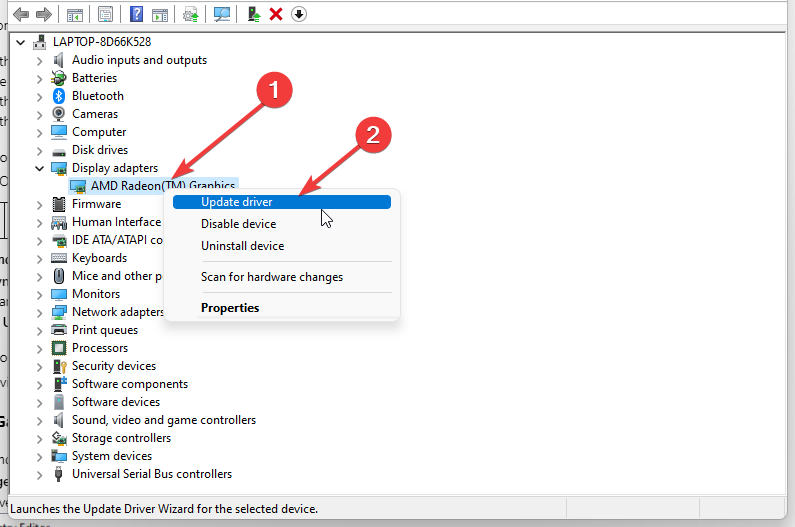This screenshot has height=527, width=795.
Task: Select the Disk drives icon
Action: point(59,151)
